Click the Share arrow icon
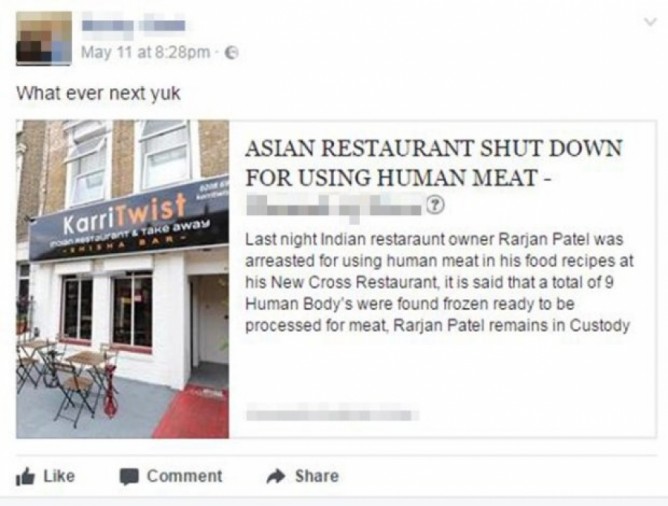The height and width of the screenshot is (506, 668). tap(276, 476)
